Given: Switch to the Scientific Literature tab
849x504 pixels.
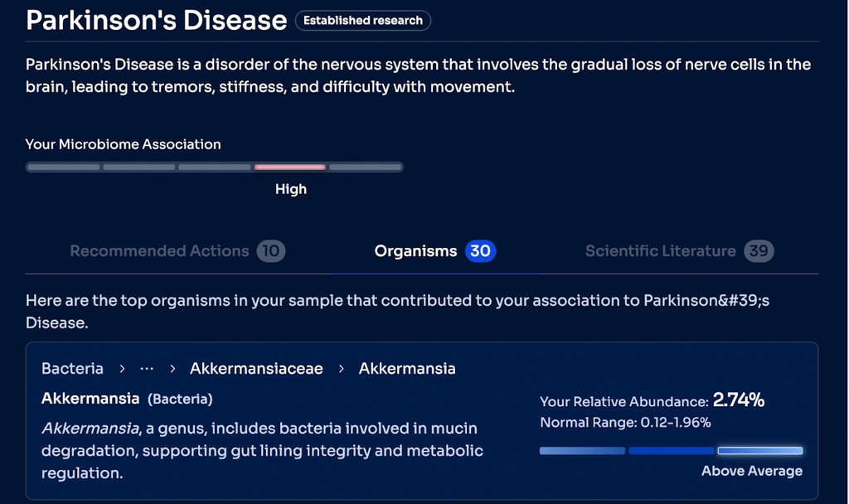Looking at the screenshot, I should (x=660, y=251).
